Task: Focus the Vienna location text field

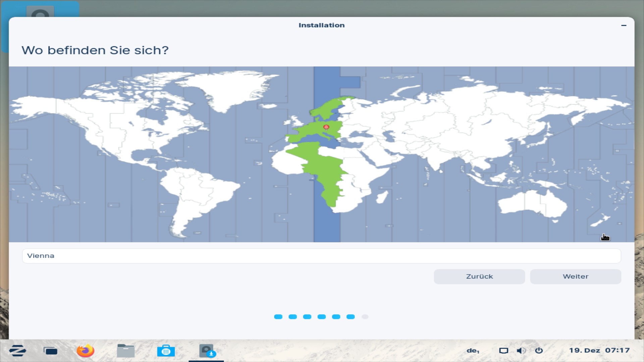Action: click(x=322, y=256)
